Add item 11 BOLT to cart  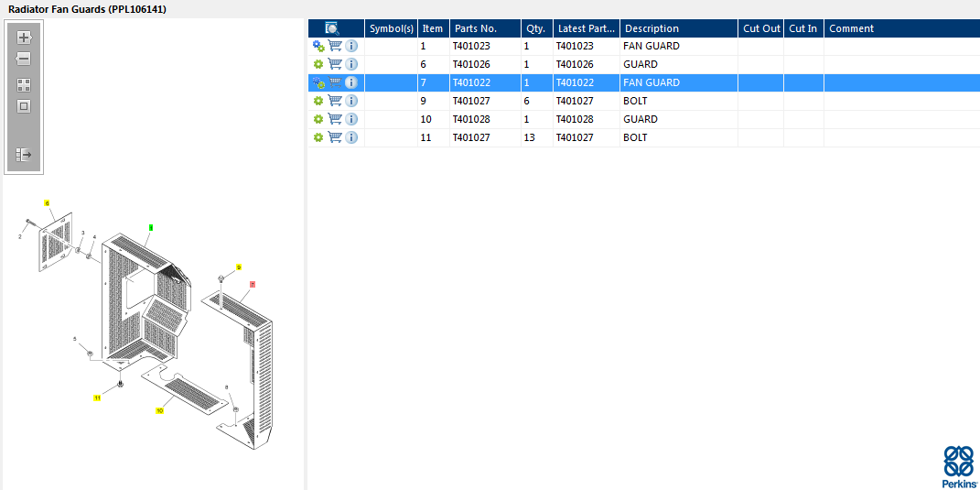(x=335, y=137)
